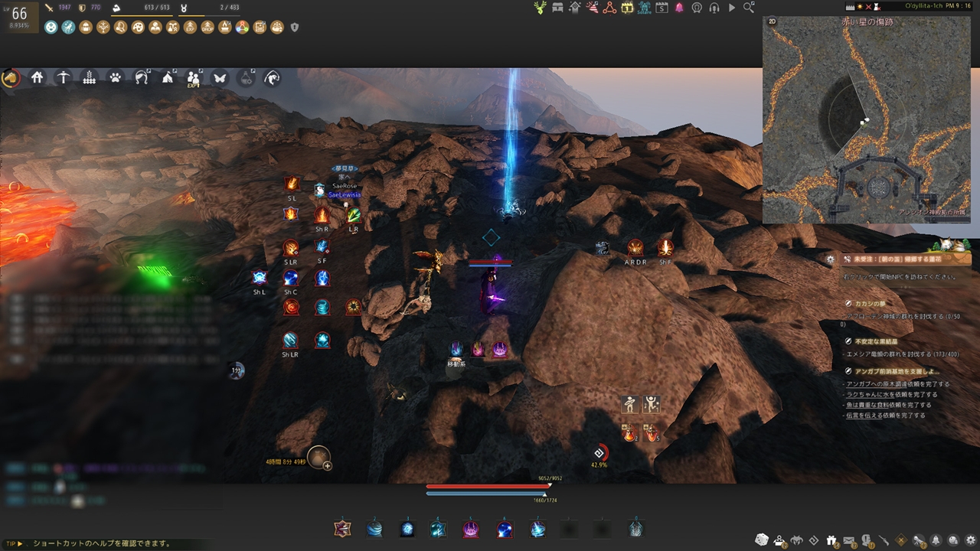Image resolution: width=980 pixels, height=551 pixels.
Task: Use hotbar slot 5 purple skill
Action: tap(471, 528)
